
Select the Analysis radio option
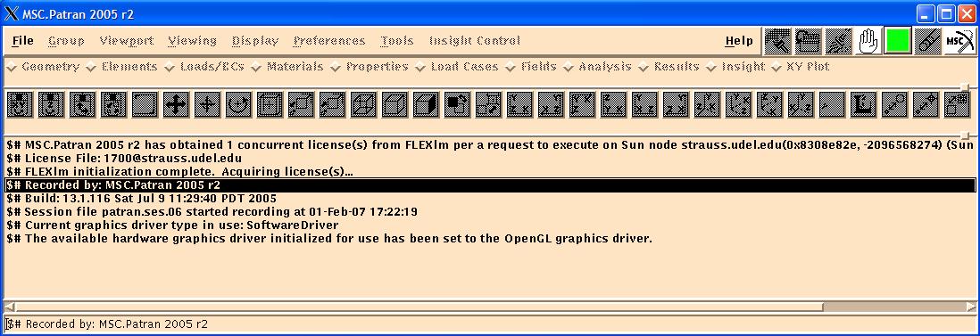(597, 66)
